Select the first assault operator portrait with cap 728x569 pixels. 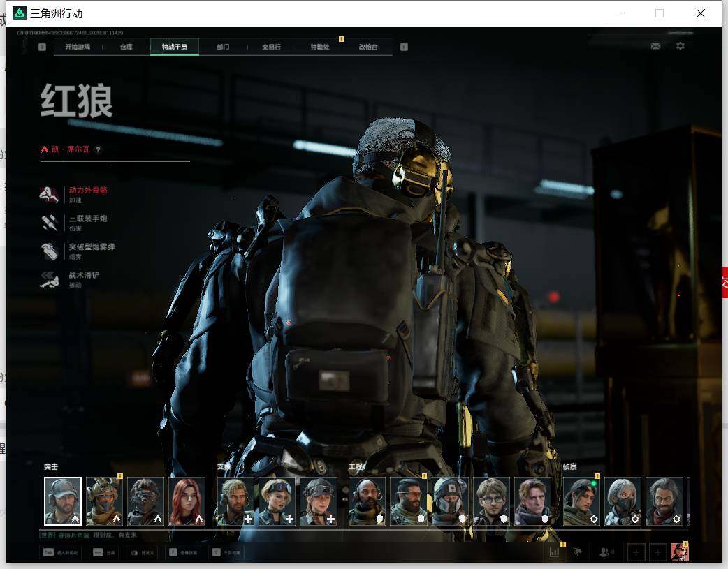tap(63, 501)
